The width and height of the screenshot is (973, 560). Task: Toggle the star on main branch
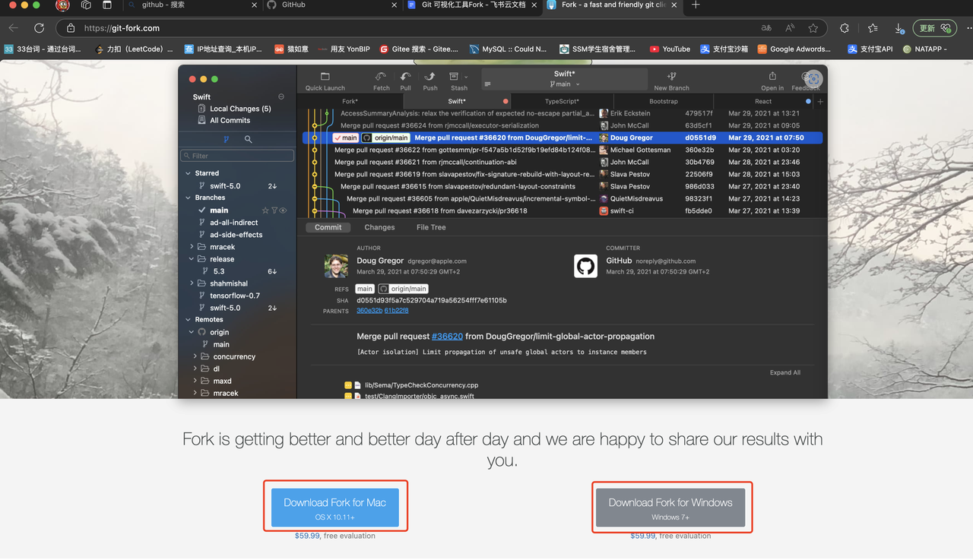(x=265, y=210)
